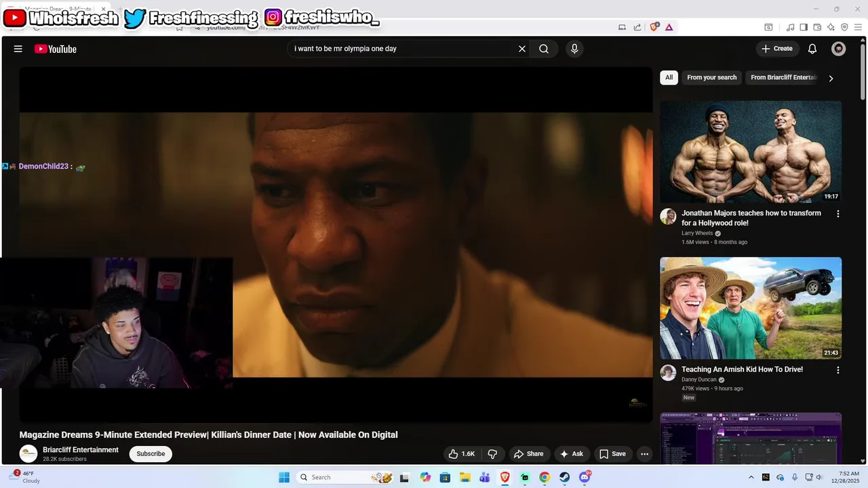Click the Brave Shields lion icon
868x488 pixels.
point(654,27)
